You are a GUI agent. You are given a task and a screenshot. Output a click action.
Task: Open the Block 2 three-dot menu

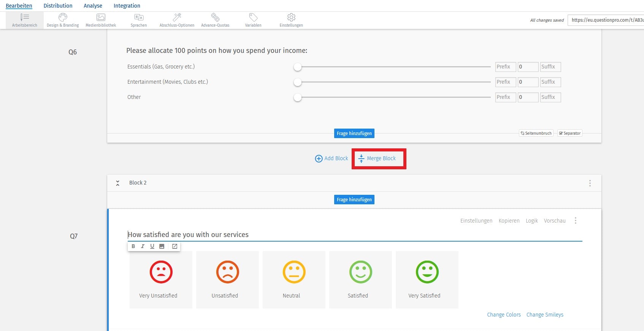(590, 183)
